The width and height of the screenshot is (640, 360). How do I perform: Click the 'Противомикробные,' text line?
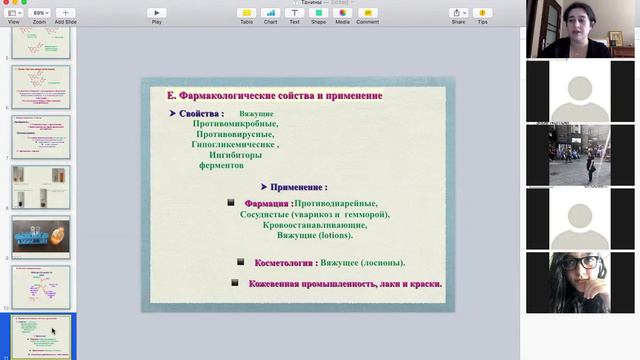pos(235,123)
